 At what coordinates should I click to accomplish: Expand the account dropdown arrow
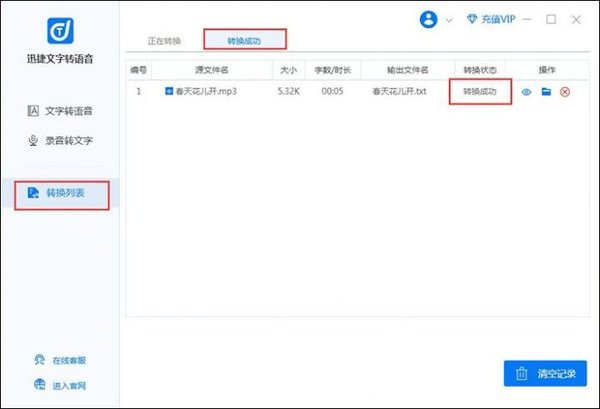449,20
